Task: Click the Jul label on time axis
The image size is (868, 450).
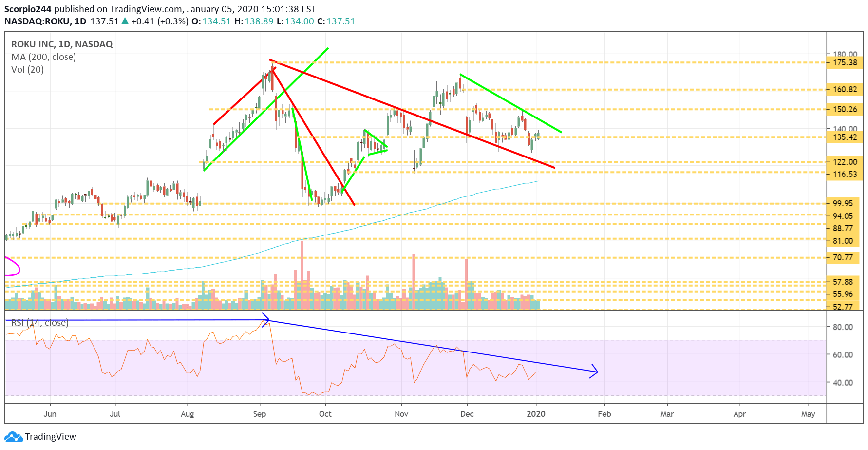Action: [115, 414]
